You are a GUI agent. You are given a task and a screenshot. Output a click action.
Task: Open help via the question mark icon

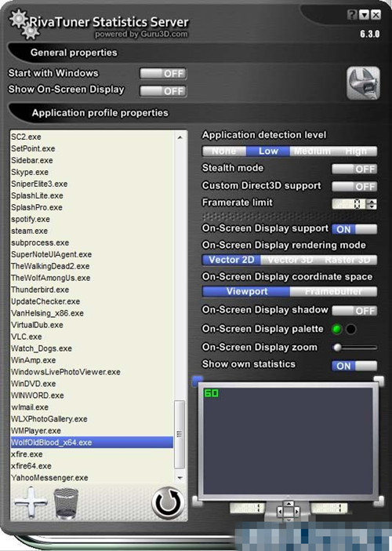pos(352,15)
